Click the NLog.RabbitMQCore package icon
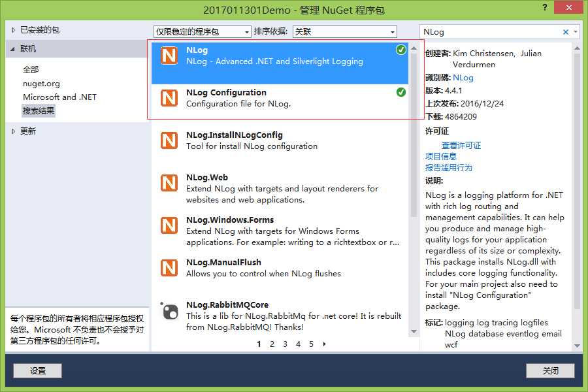Image resolution: width=588 pixels, height=392 pixels. pyautogui.click(x=169, y=310)
